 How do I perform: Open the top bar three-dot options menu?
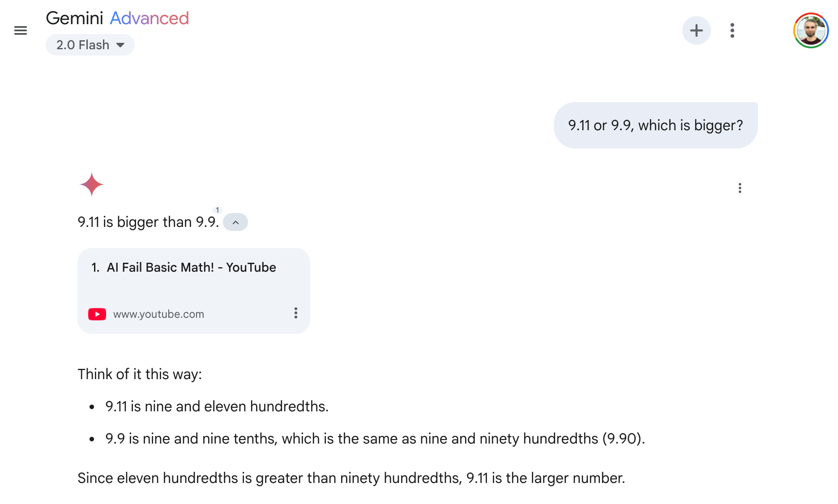pos(732,30)
